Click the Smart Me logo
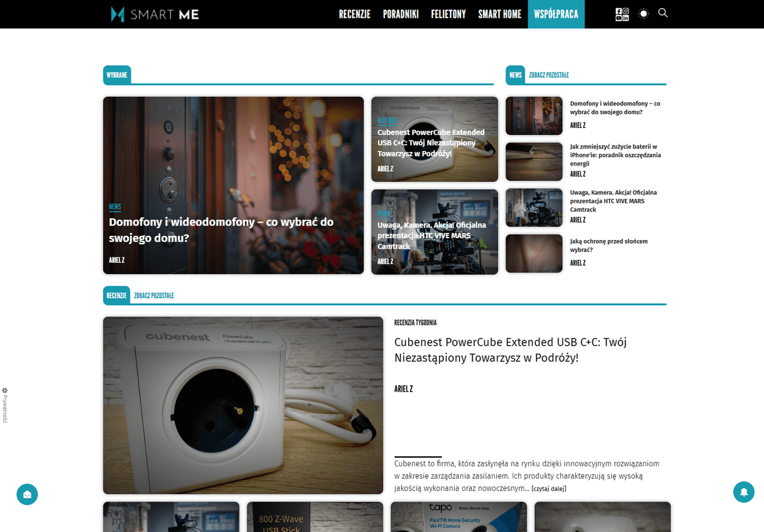This screenshot has width=764, height=532. [155, 14]
